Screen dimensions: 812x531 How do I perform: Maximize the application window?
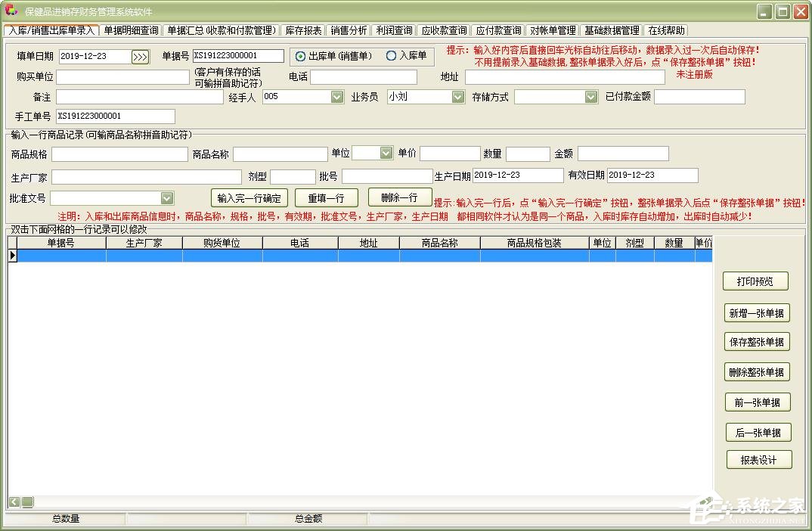[x=783, y=11]
